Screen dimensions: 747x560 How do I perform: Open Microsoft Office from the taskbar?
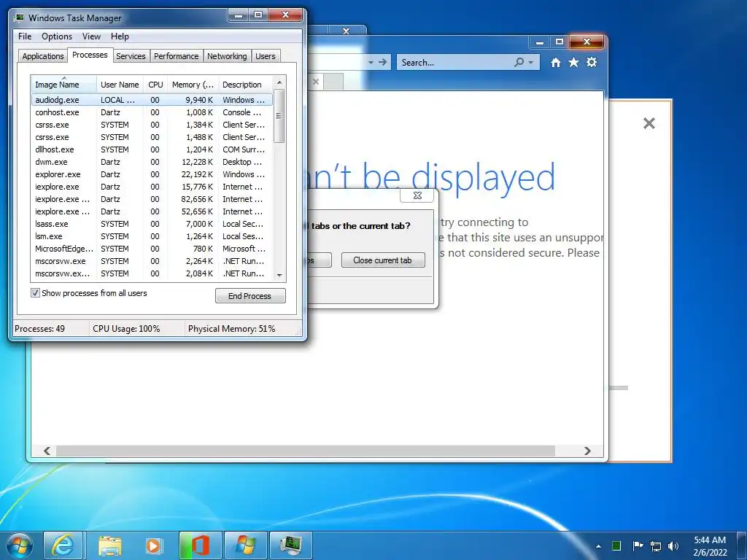(x=200, y=545)
